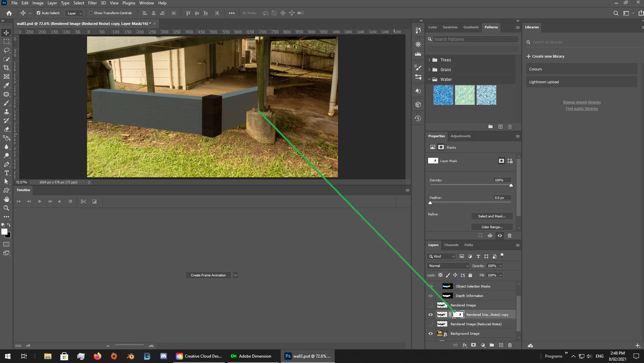644x363 pixels.
Task: Add a layer mask in Layers panel
Action: tap(474, 345)
